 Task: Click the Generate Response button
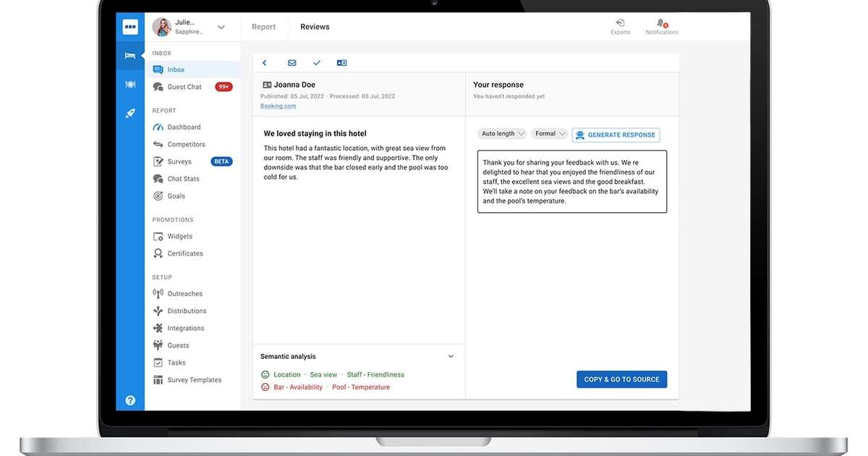coord(616,135)
